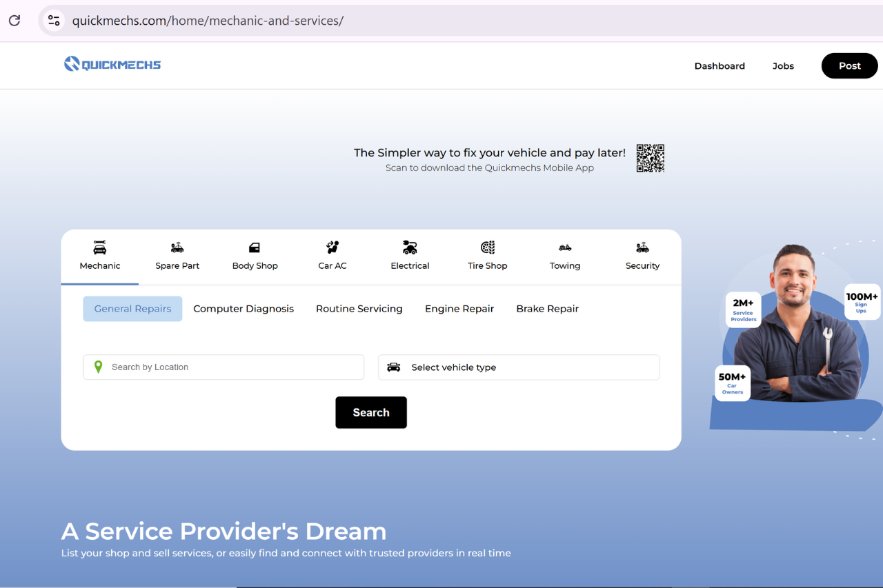Choose the General Repairs service
This screenshot has width=883, height=588.
132,309
